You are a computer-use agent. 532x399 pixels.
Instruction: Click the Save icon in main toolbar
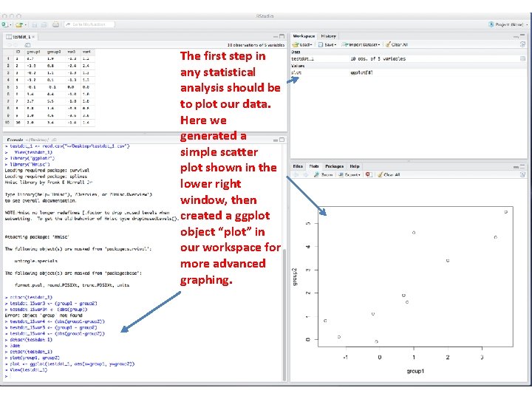[34, 24]
